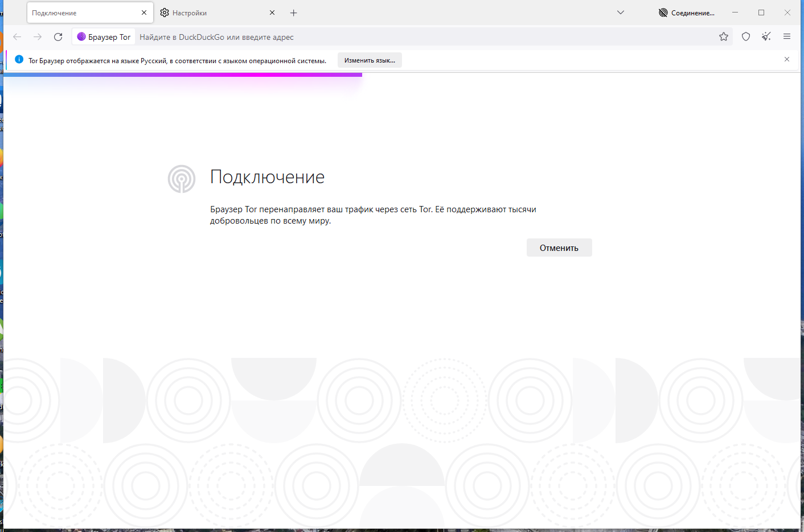
Task: Click the language notification message text
Action: (178, 60)
